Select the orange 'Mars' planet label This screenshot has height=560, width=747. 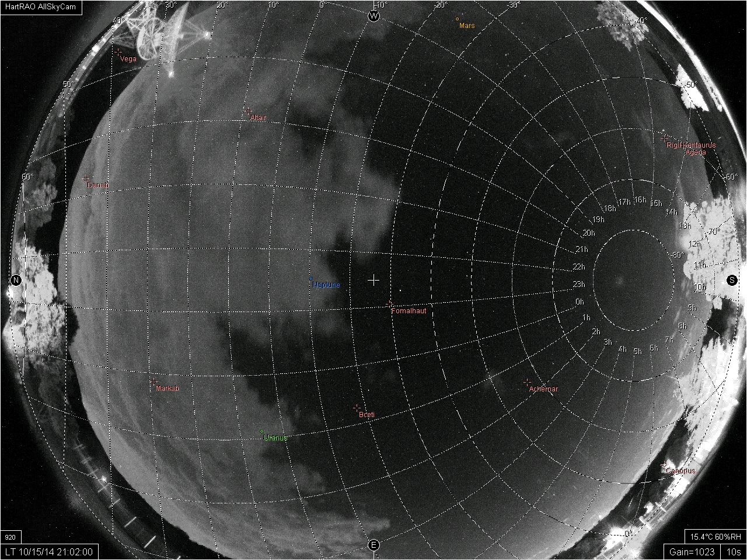[x=467, y=26]
